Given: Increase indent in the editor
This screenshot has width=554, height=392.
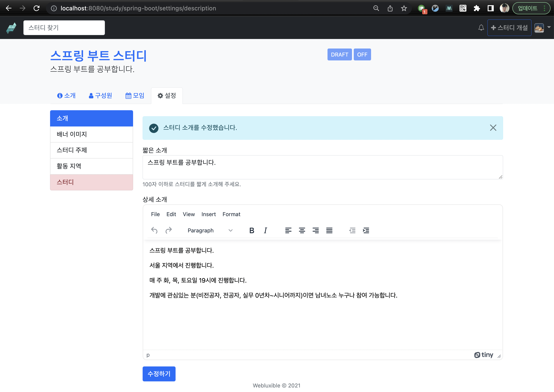Looking at the screenshot, I should pos(366,230).
